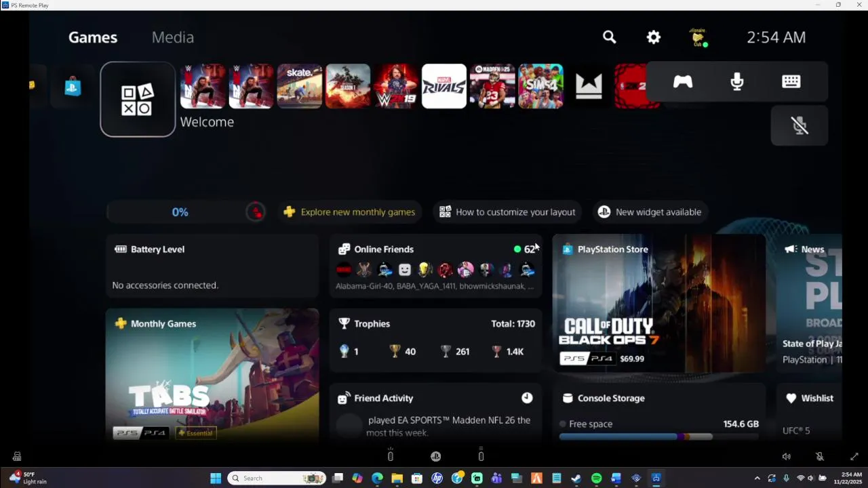Click the Remote Play PS button
The image size is (868, 488).
[435, 456]
